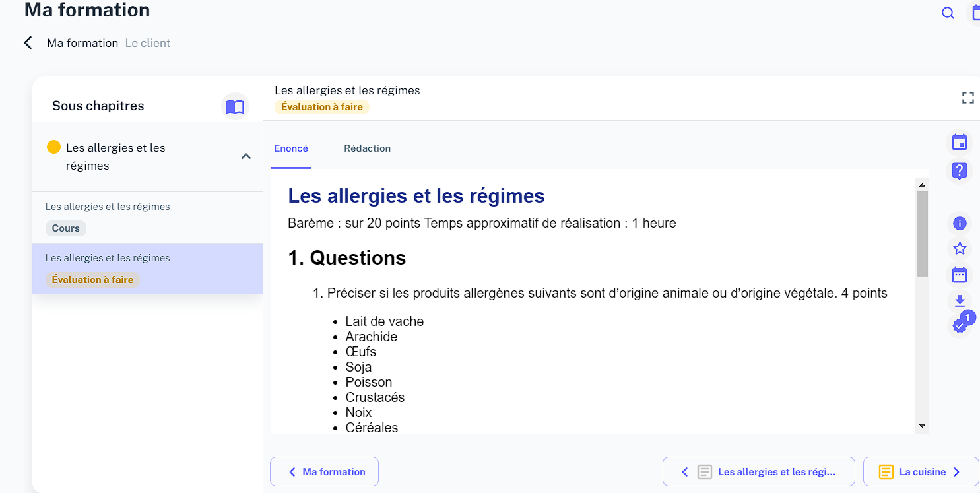The width and height of the screenshot is (980, 493).
Task: Open the Cours sub-chapter item
Action: click(x=148, y=218)
